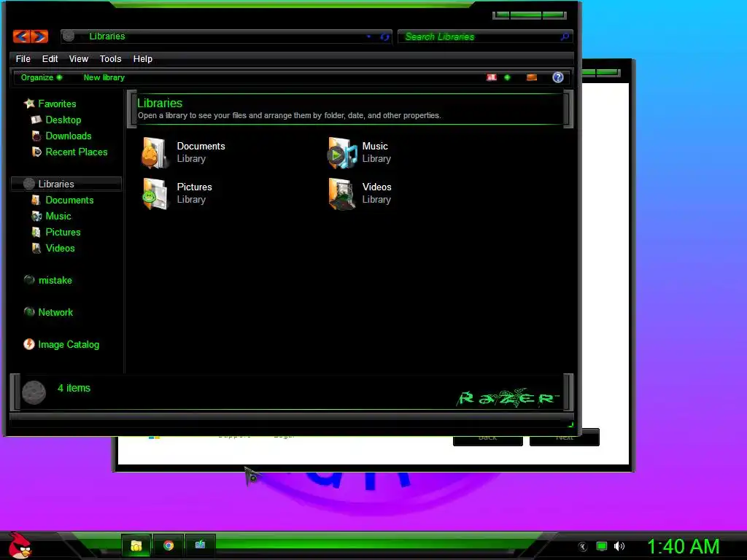Go forward with the orange right arrow
This screenshot has width=747, height=560.
click(39, 36)
